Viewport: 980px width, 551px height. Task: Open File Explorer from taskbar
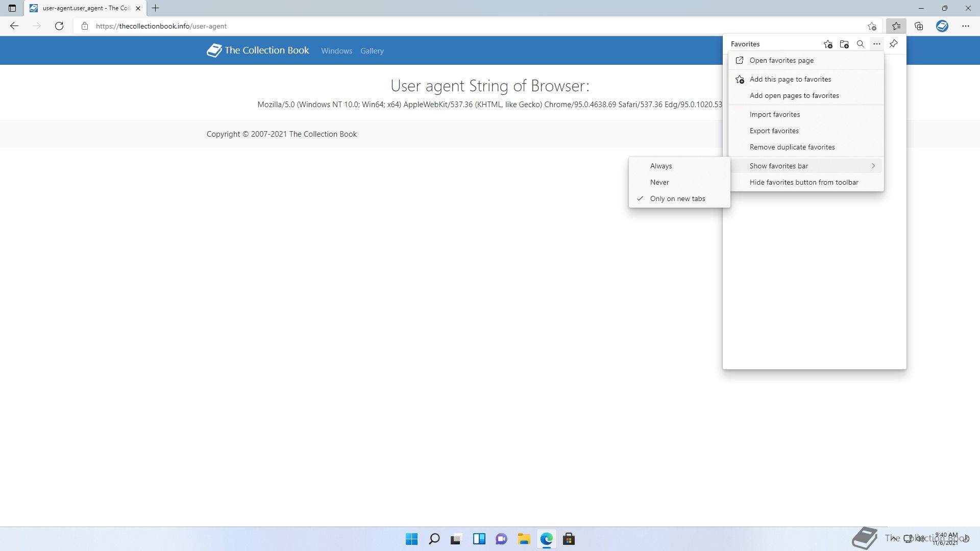coord(524,539)
